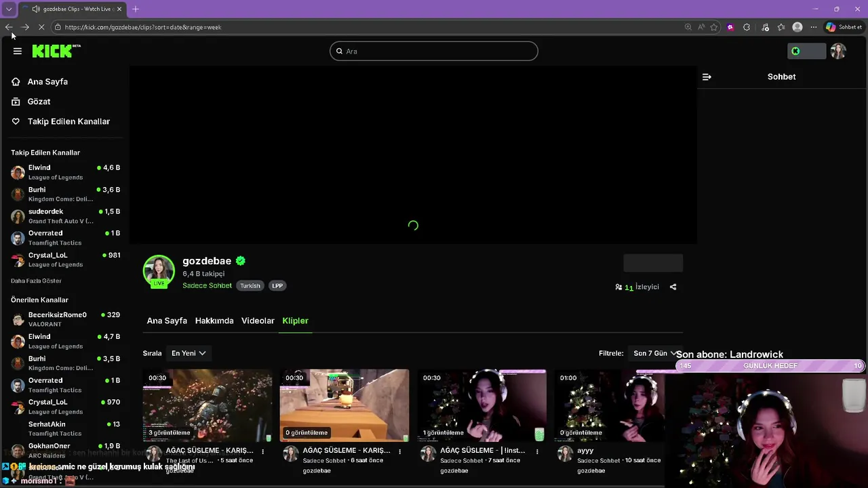This screenshot has height=488, width=868.
Task: Click the LPP tag
Action: [x=277, y=286]
